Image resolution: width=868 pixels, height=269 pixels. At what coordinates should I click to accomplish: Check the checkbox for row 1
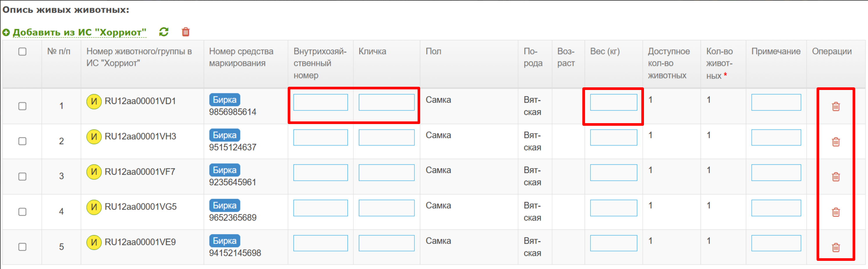click(22, 106)
